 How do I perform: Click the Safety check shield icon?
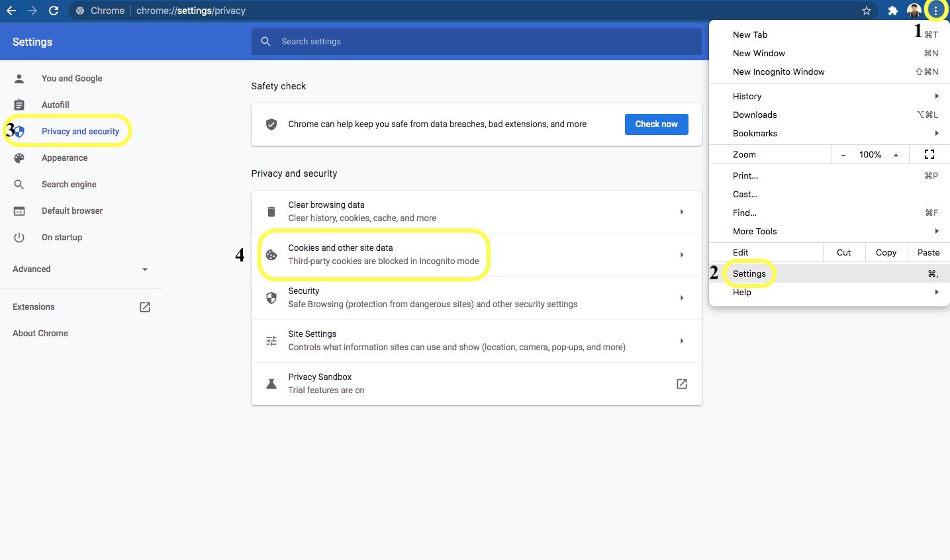click(271, 124)
